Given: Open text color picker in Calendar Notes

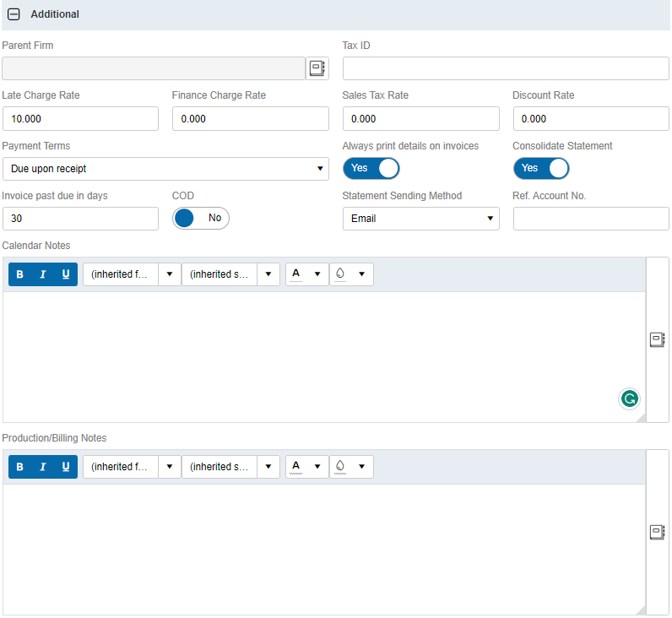Looking at the screenshot, I should (x=307, y=274).
